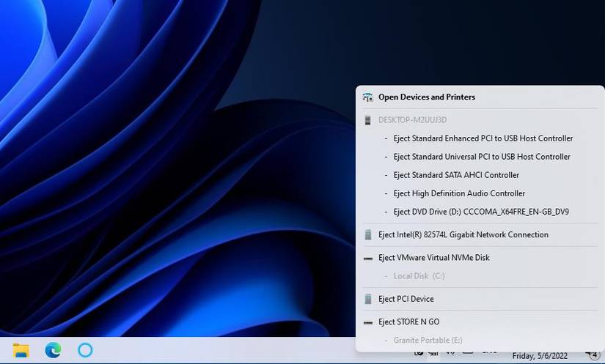Open Cortana from the taskbar
Viewport: 605px width, 364px height.
click(x=85, y=350)
